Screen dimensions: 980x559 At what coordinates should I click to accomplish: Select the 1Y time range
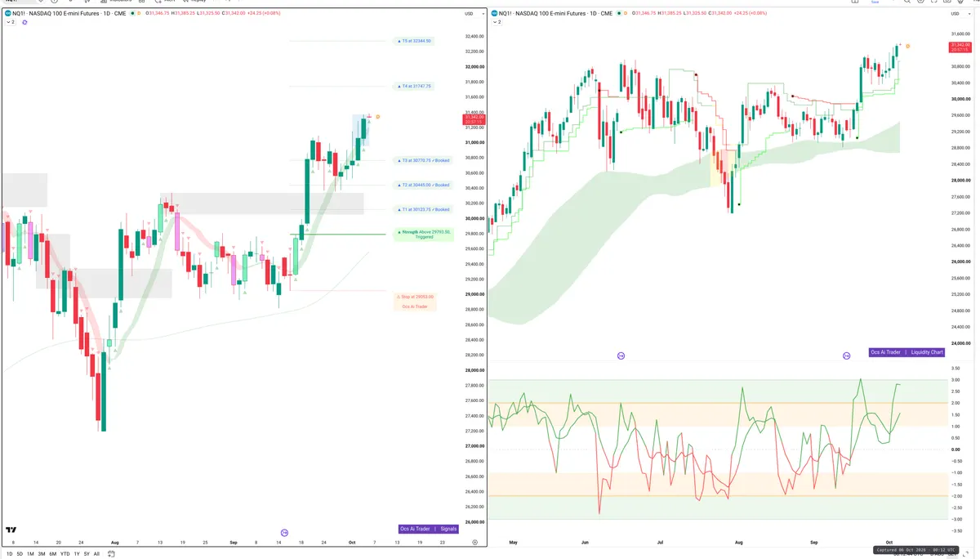click(77, 553)
